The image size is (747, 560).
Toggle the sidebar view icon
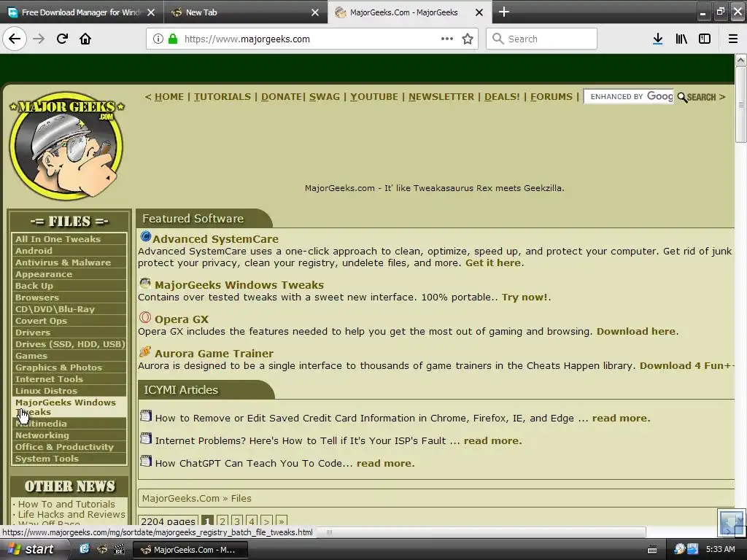(705, 39)
